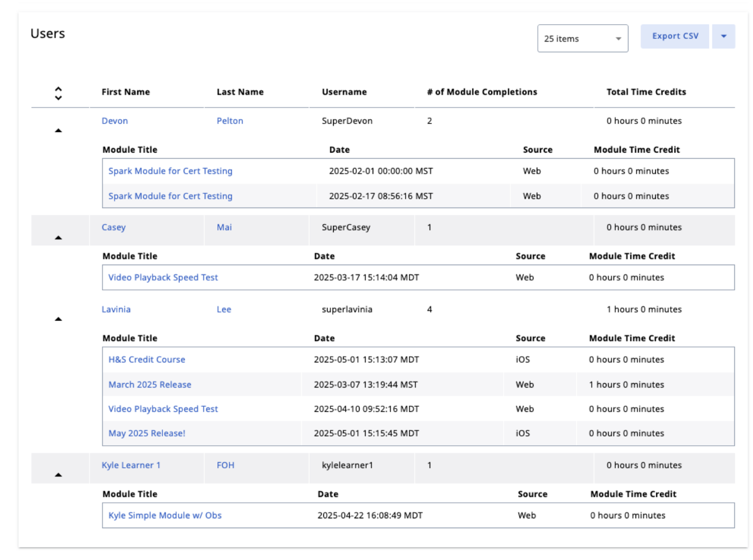Sort by Total Time Credits header

[x=647, y=92]
